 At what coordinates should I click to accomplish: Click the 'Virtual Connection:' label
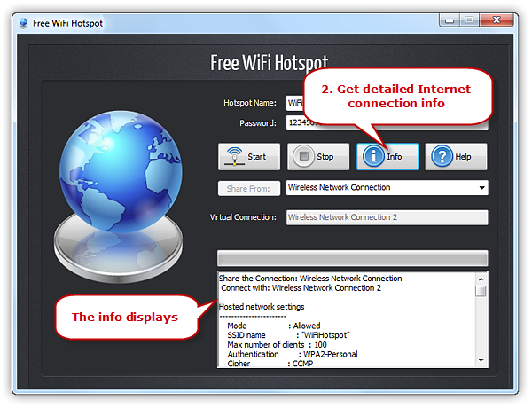243,217
